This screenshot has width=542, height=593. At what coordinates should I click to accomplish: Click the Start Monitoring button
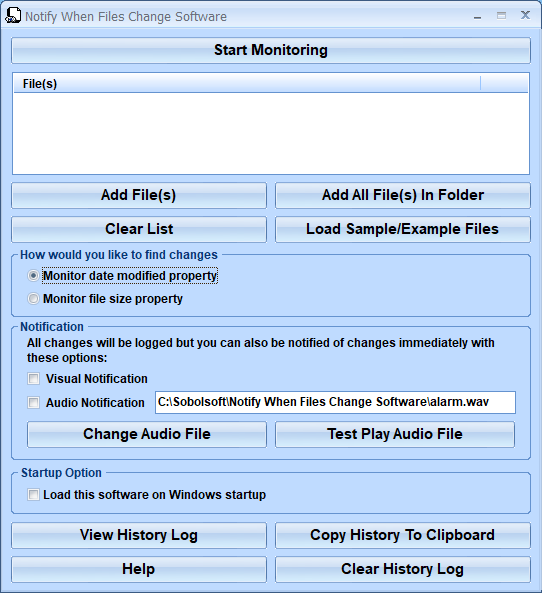[271, 50]
